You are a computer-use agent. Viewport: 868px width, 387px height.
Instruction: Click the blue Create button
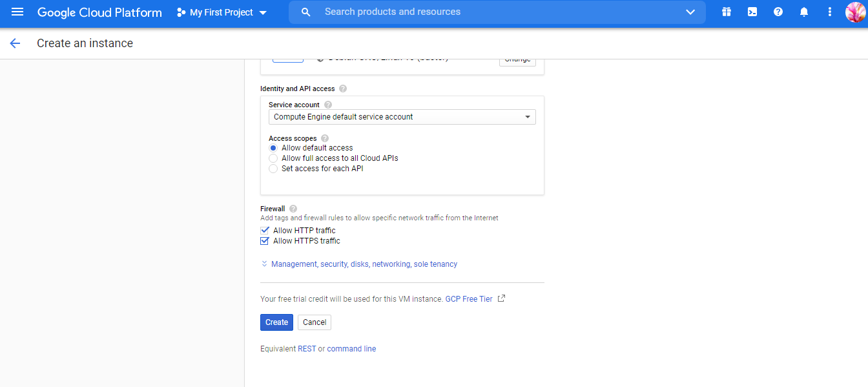(x=276, y=322)
